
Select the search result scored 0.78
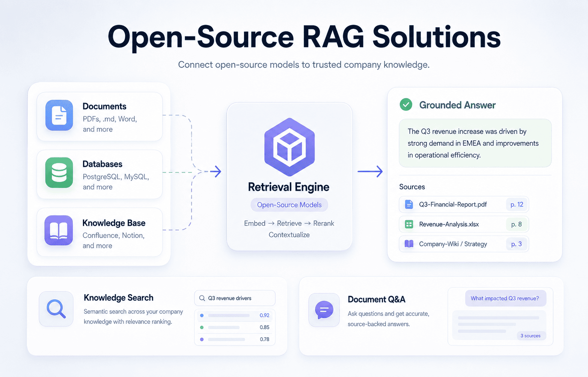(x=235, y=339)
